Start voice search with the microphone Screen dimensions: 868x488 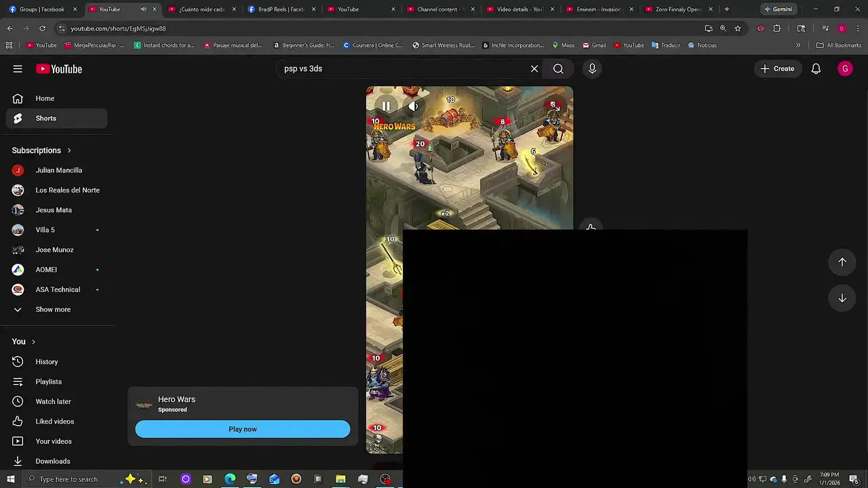[592, 68]
